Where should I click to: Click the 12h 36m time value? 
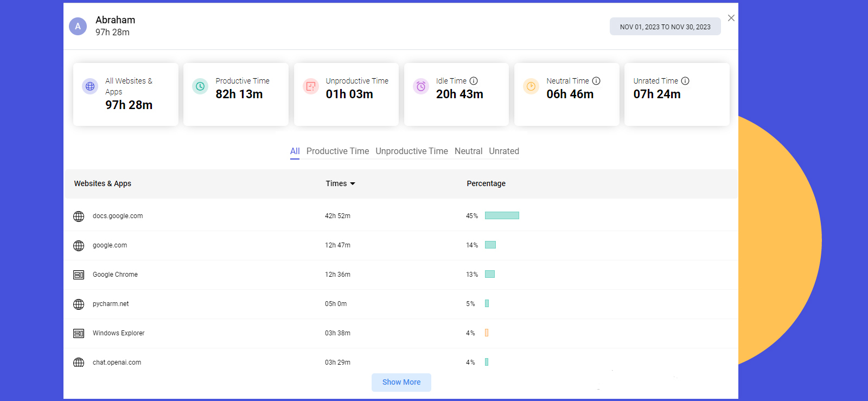337,275
